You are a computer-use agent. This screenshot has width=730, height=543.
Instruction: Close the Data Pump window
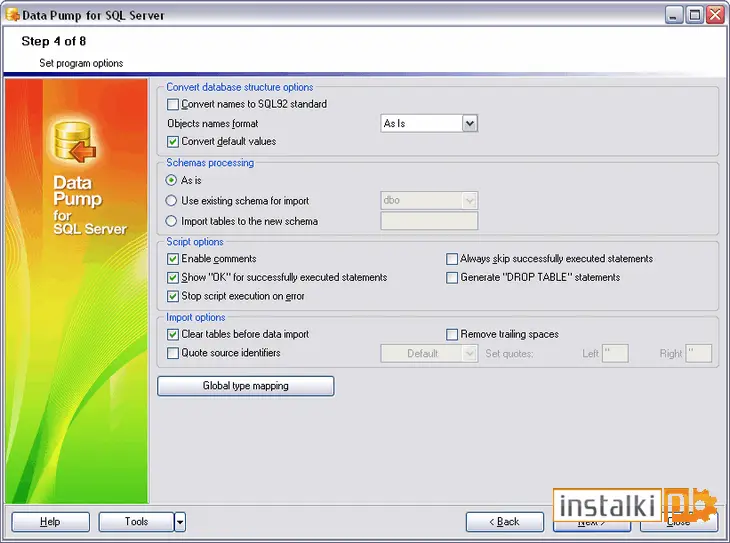[716, 15]
